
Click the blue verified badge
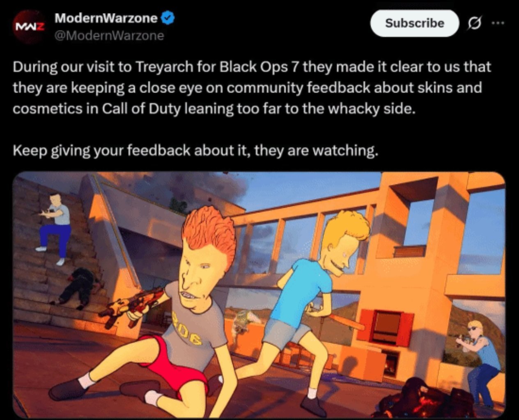point(168,18)
